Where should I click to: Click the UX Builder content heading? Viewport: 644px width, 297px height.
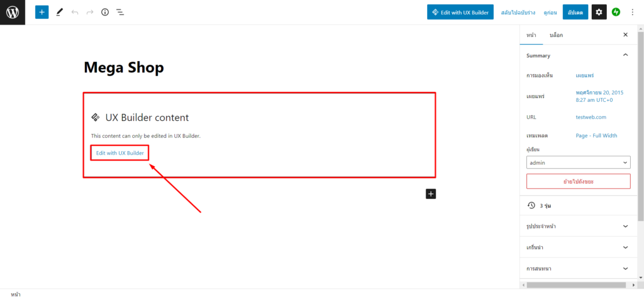(147, 118)
